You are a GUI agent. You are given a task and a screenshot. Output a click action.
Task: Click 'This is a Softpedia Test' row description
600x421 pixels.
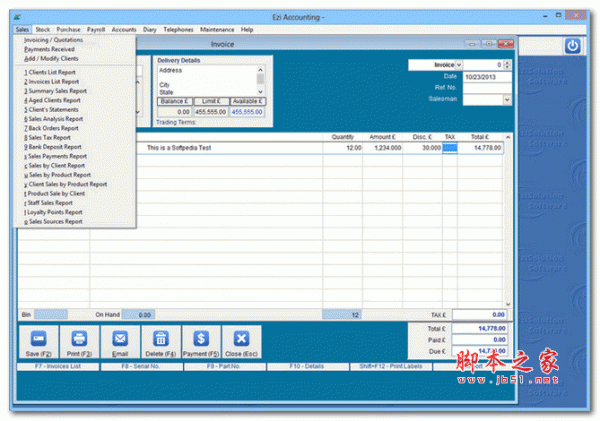point(179,148)
